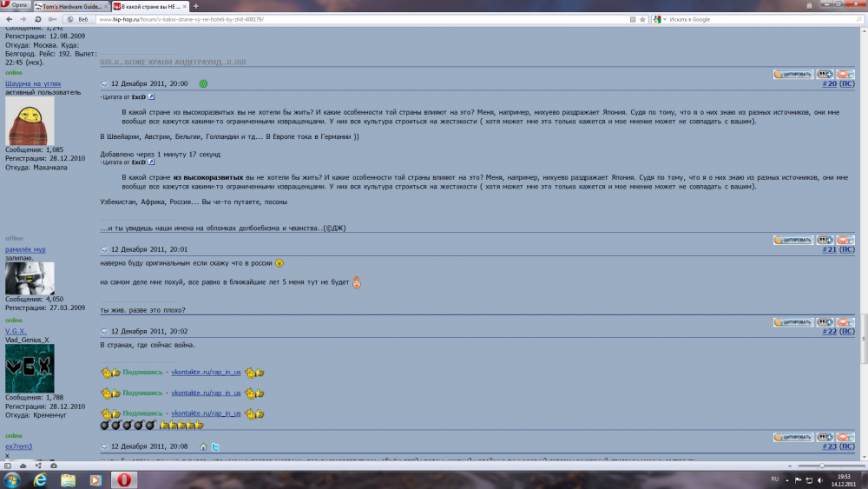Click post icon beside 12 Декабря 20:01

pos(104,250)
